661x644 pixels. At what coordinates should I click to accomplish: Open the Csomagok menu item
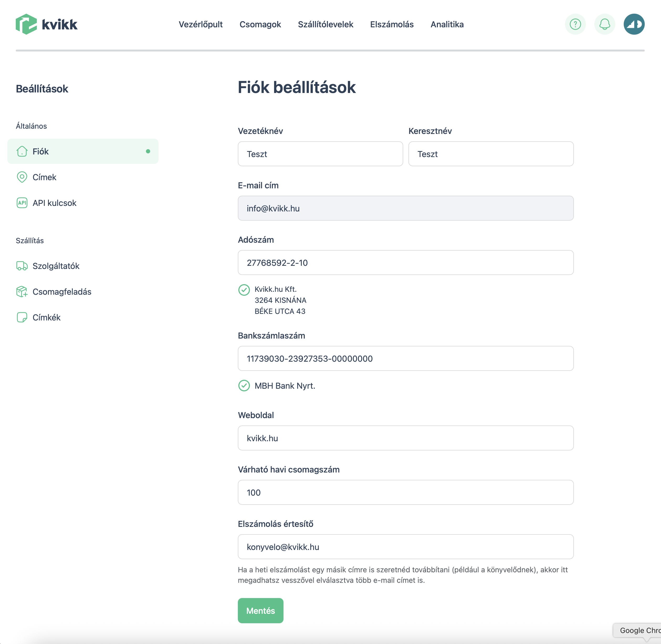pos(260,24)
